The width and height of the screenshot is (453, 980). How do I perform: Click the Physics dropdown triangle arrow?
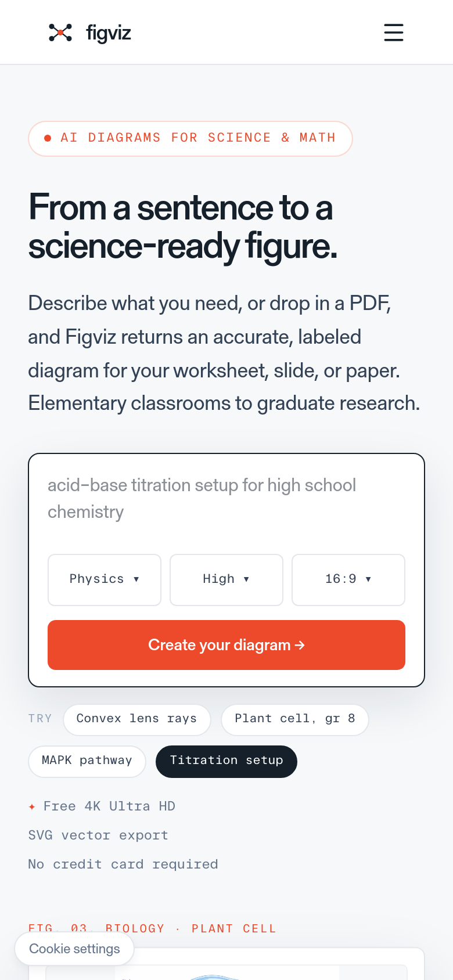click(136, 579)
